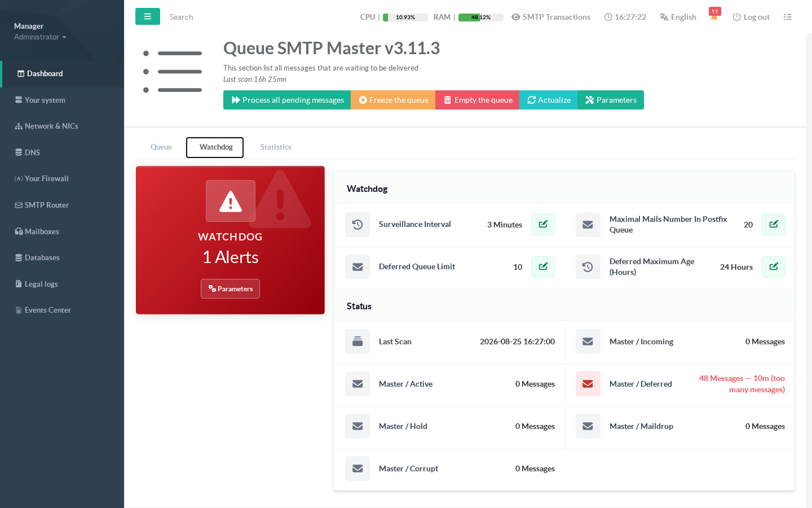Click the Master / Maildrop envelope icon
Image resolution: width=812 pixels, height=508 pixels.
click(x=588, y=426)
